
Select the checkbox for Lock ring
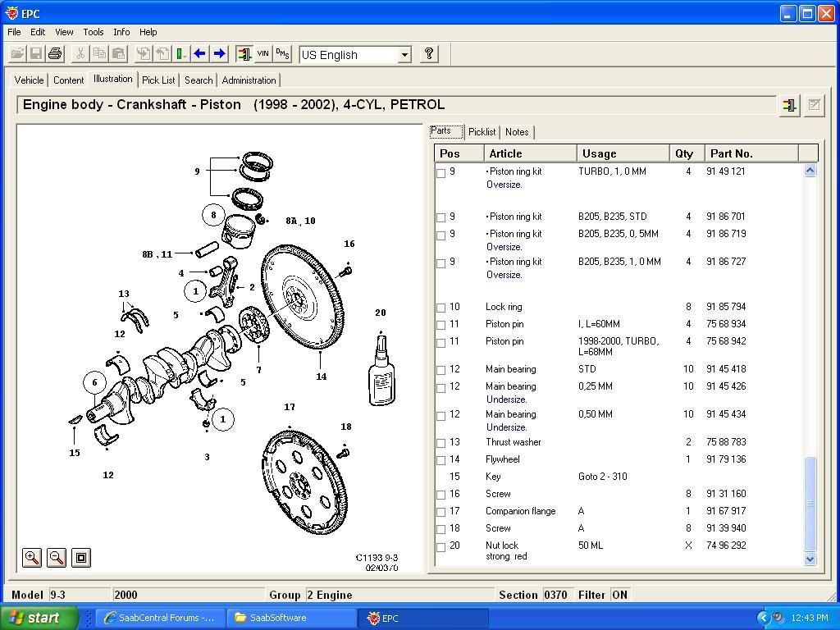pos(441,307)
